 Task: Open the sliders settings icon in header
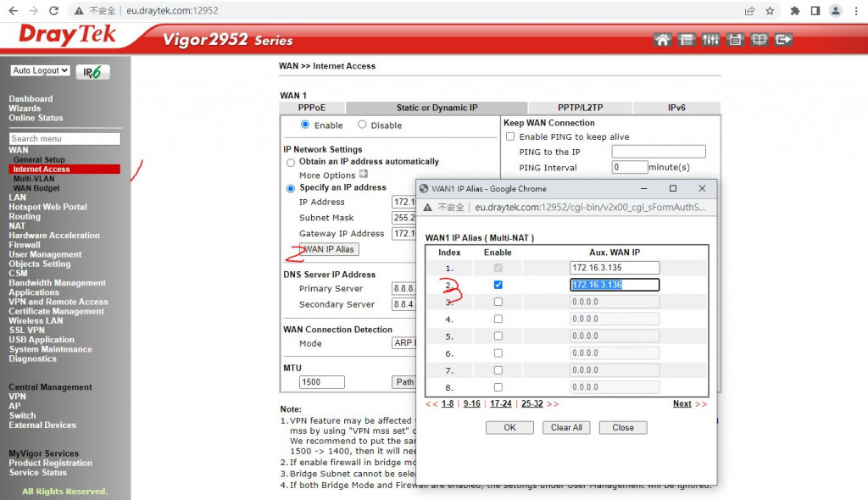coord(710,39)
